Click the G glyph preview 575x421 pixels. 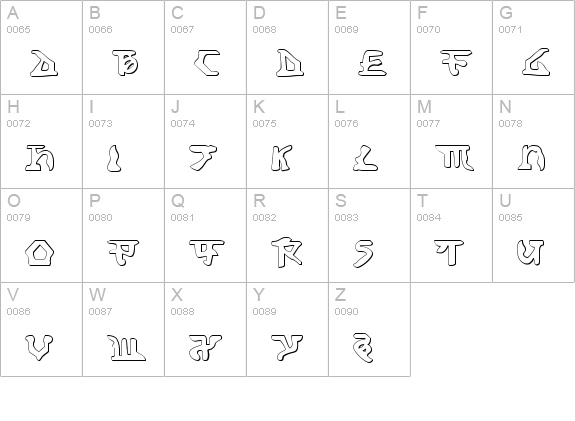(536, 62)
